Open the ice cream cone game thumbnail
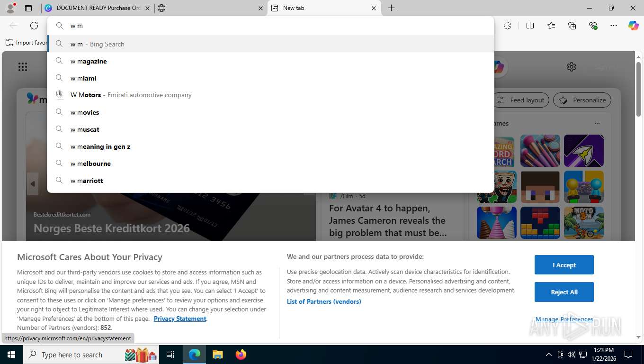Viewport: 644px width, 364px height. [497, 223]
